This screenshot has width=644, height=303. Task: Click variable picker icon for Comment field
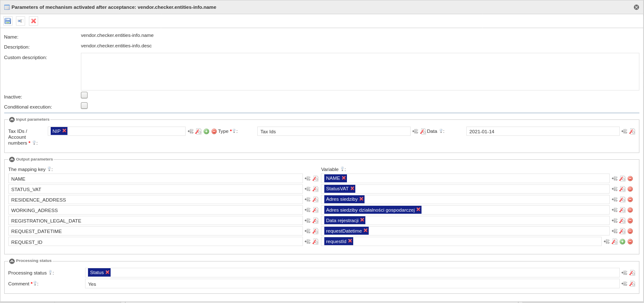point(624,283)
